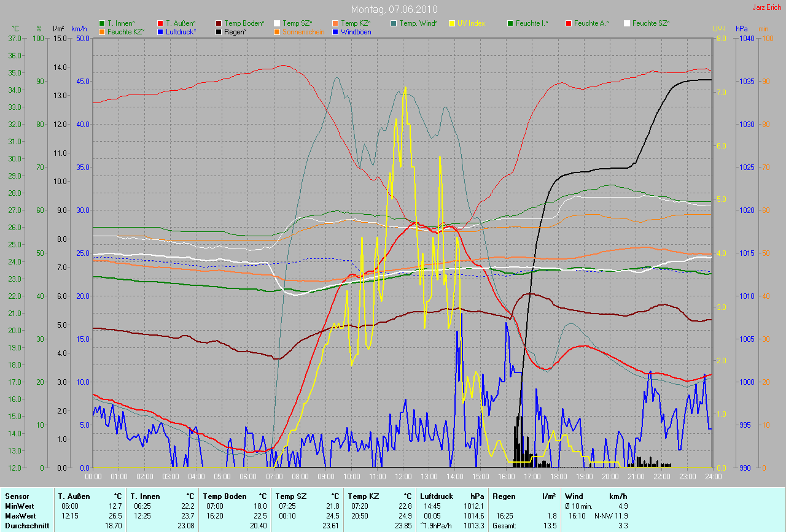
Task: Click the hPa axis unit header above chart
Action: [742, 29]
